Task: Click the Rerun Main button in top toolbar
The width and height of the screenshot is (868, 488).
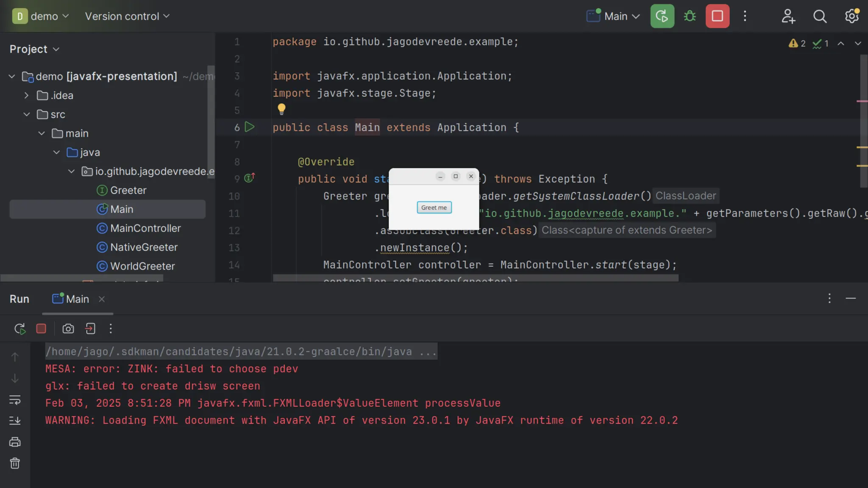Action: [x=662, y=16]
